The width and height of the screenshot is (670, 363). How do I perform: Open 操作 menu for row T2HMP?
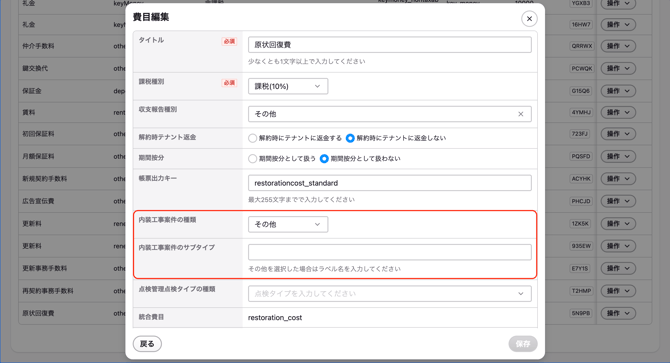click(x=618, y=291)
